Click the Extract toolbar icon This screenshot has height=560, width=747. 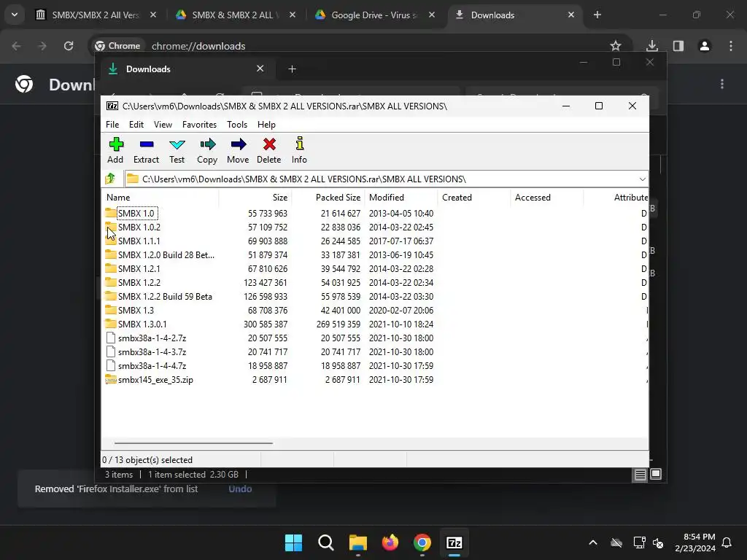146,150
